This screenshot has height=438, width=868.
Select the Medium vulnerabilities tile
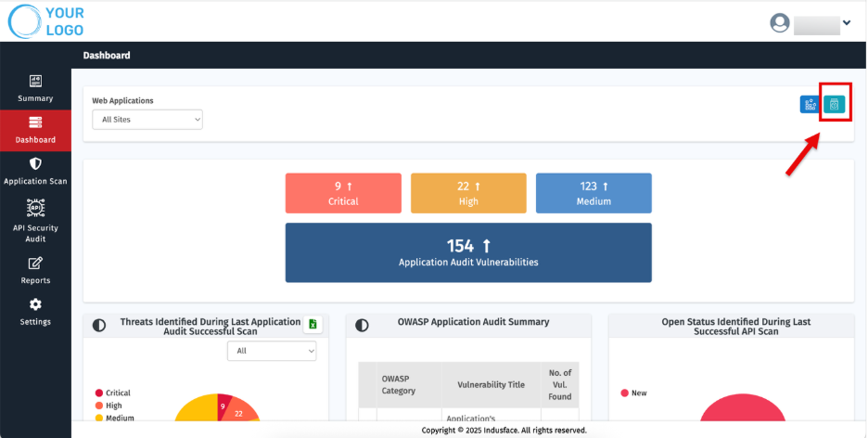pyautogui.click(x=594, y=193)
